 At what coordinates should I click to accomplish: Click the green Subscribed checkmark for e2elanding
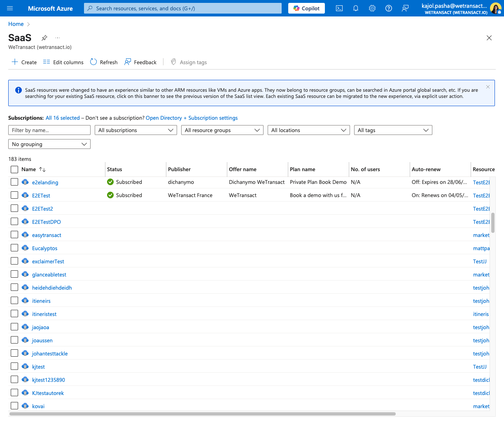point(110,182)
